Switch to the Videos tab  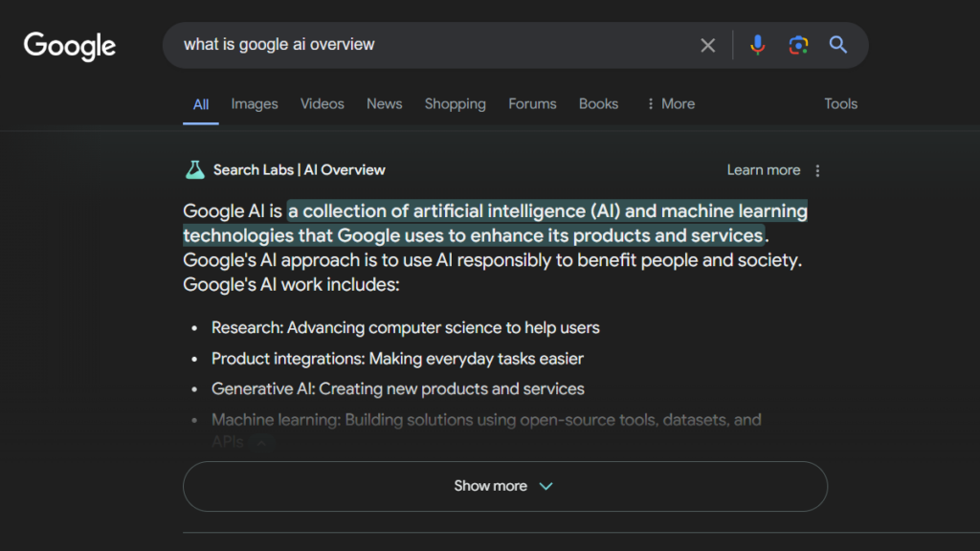coord(322,104)
